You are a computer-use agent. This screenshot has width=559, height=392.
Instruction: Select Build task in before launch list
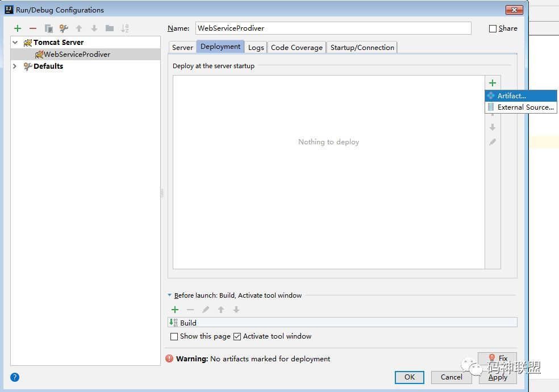pyautogui.click(x=342, y=323)
